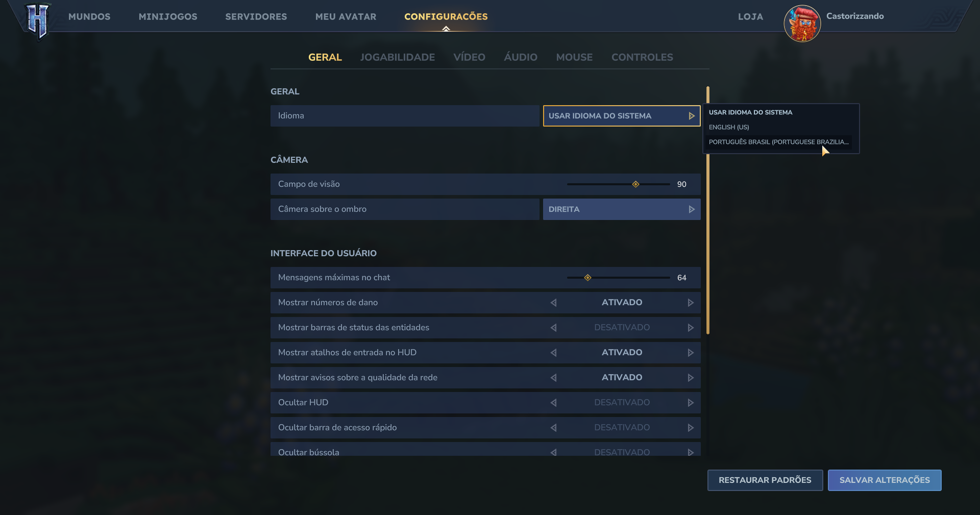Click right arrow for Mostrar avisos de rede
This screenshot has height=515, width=980.
[x=690, y=378]
